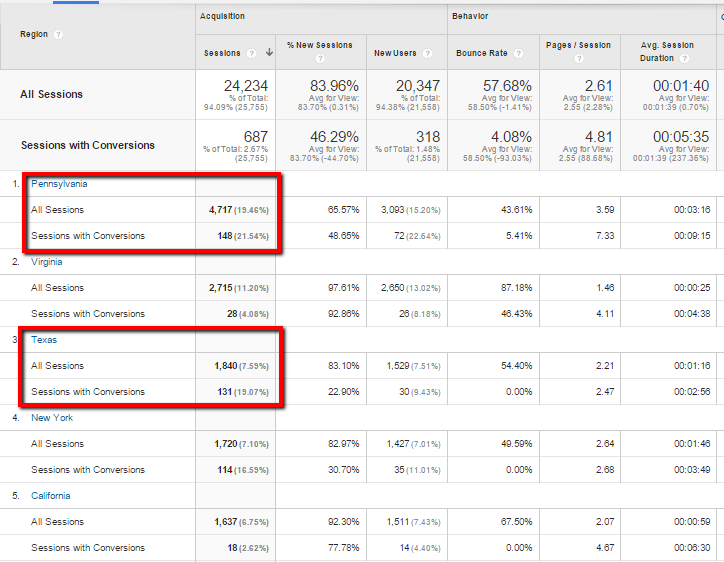Click the New Users help icon
The height and width of the screenshot is (562, 724).
427,53
